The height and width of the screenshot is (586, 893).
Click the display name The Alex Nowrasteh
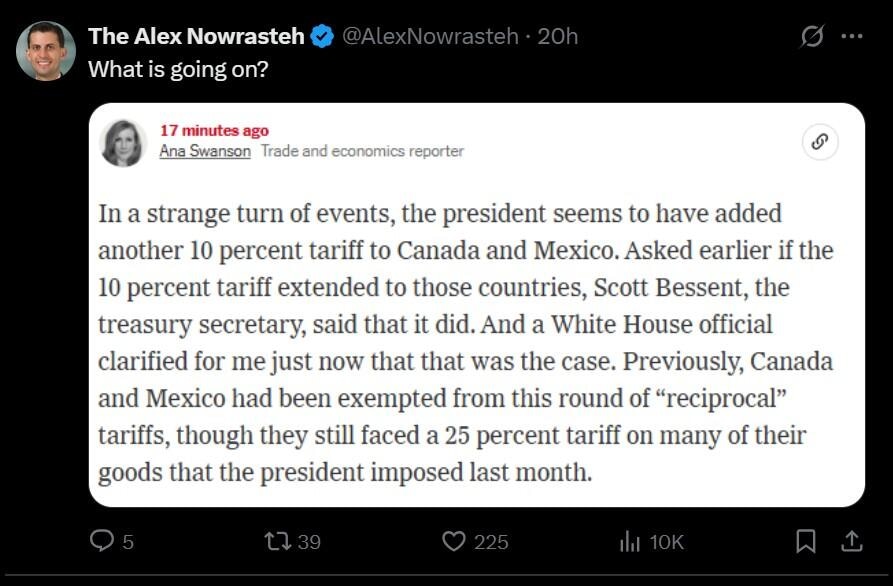coord(193,34)
